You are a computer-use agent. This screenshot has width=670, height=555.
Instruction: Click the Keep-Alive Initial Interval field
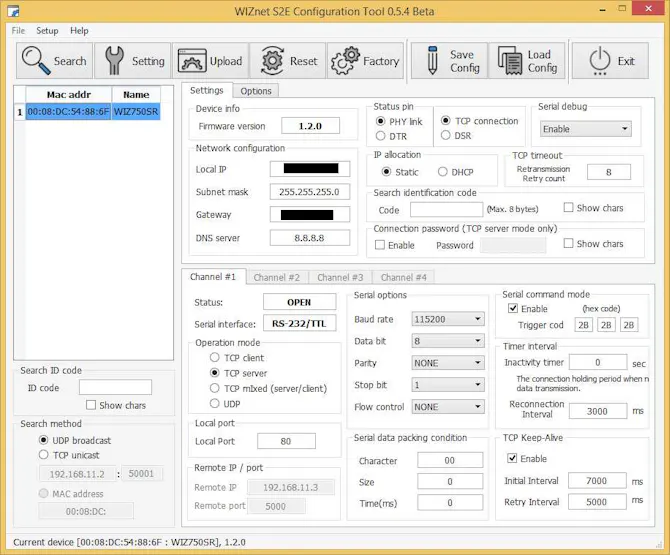(597, 481)
